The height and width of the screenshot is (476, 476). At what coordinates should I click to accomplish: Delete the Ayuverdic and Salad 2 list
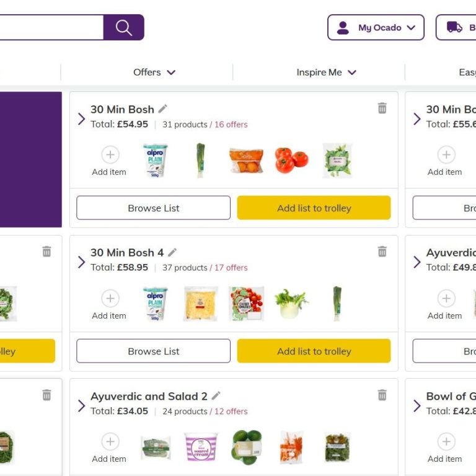(382, 395)
